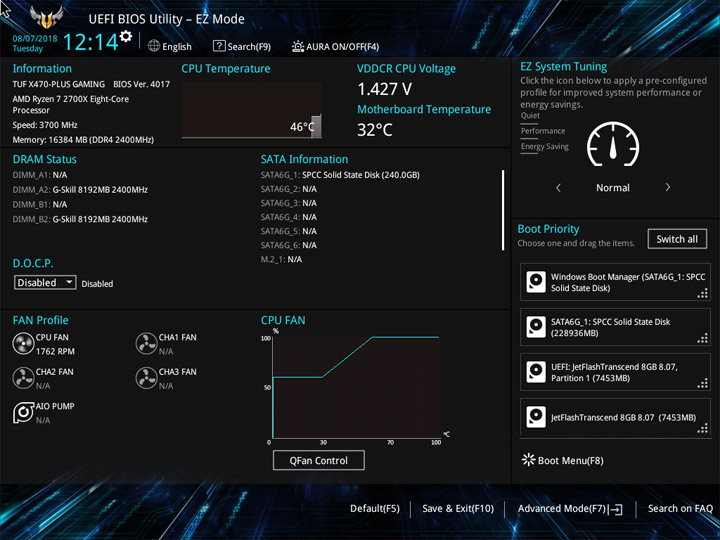The height and width of the screenshot is (540, 720).
Task: Click the EZ System Tuning gauge
Action: point(613,144)
